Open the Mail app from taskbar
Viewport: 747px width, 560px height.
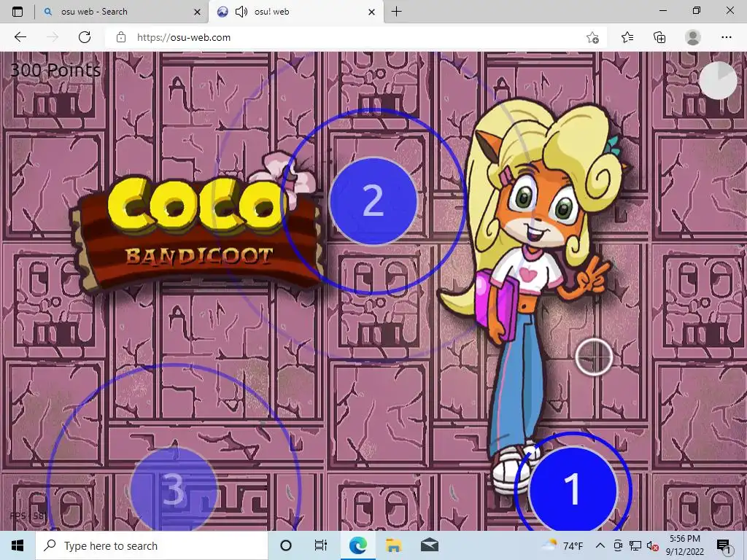tap(429, 545)
